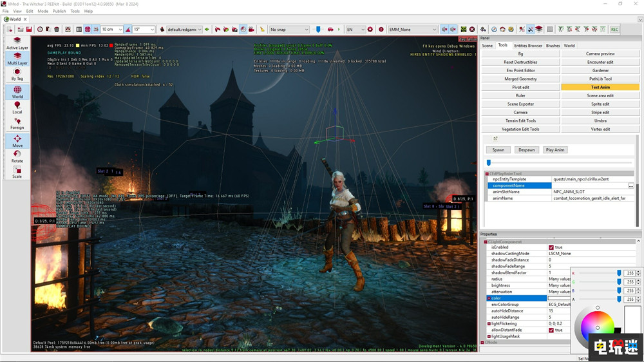644x362 pixels.
Task: Toggle the highlighted clock icon before camera
Action: click(x=243, y=30)
